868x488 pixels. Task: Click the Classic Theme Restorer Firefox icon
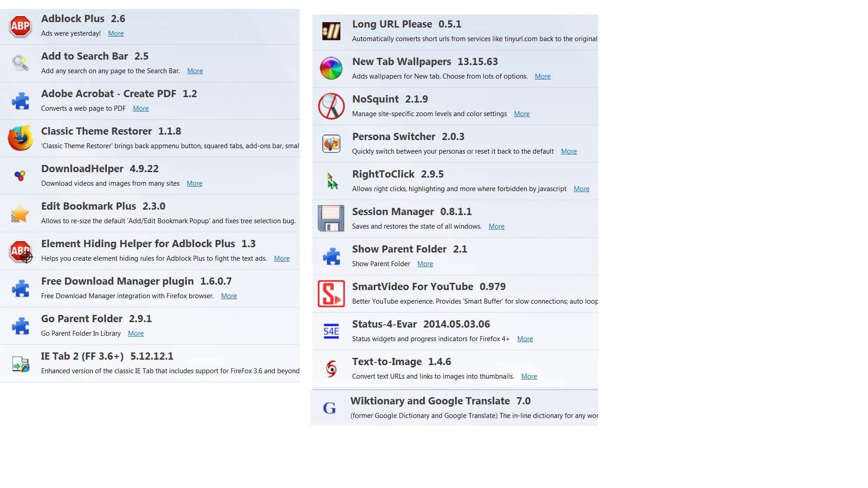20,138
